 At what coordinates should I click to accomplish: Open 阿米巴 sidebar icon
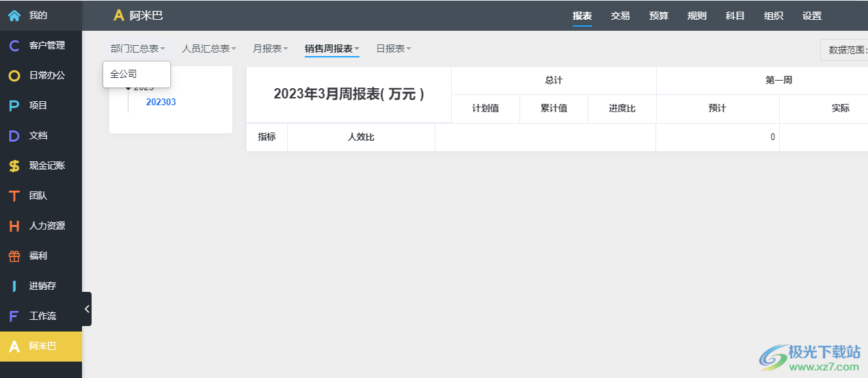click(x=14, y=347)
